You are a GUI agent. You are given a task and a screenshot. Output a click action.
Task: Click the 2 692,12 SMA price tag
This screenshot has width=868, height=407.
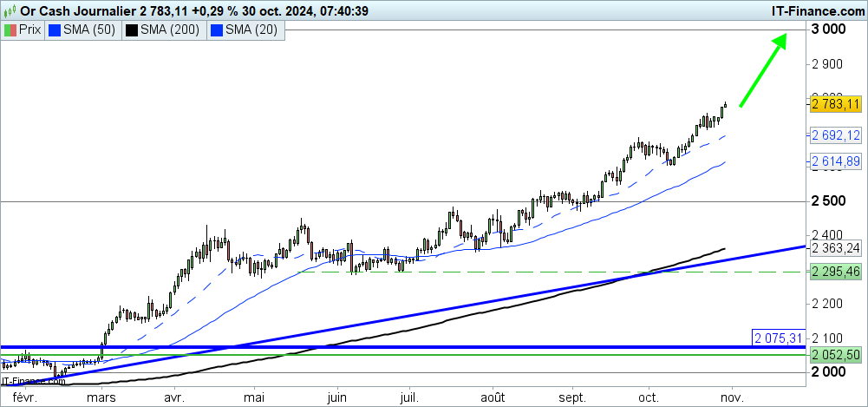click(x=835, y=135)
